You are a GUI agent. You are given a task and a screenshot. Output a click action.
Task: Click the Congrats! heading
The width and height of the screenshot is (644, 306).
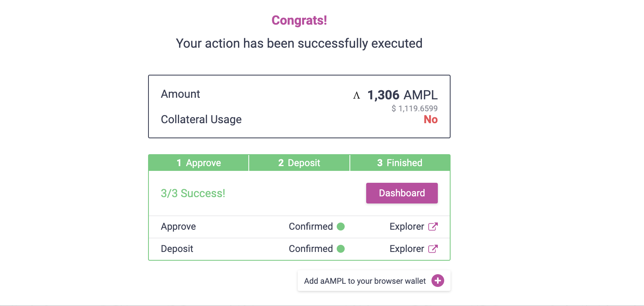(299, 20)
